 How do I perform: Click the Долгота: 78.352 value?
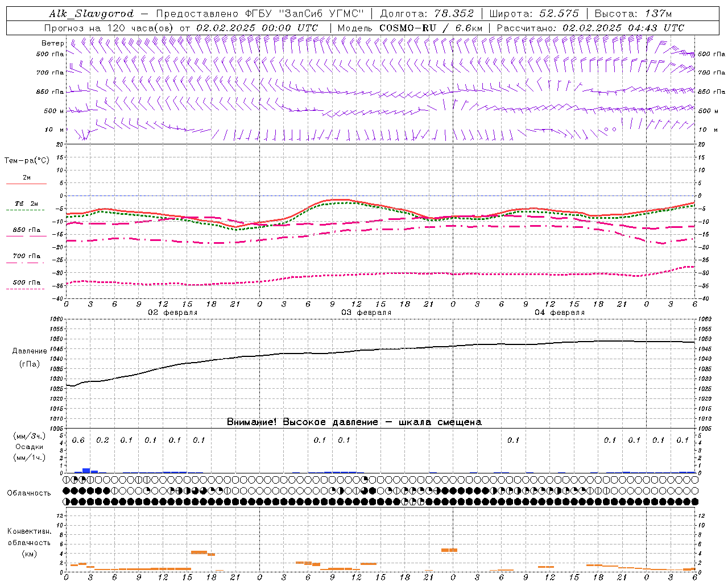427,14
